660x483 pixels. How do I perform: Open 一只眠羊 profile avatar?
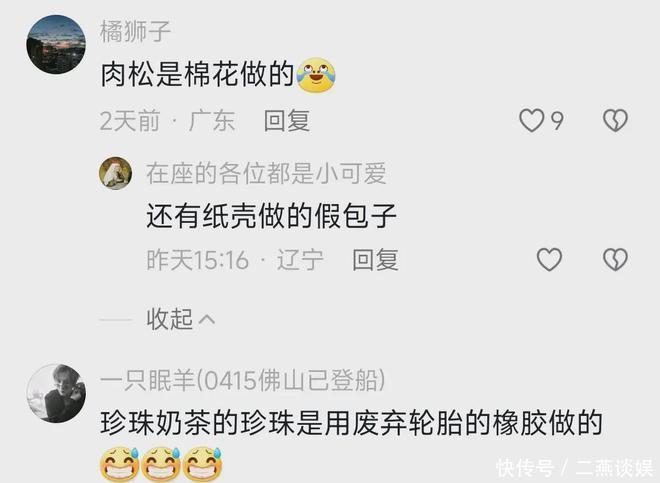tap(56, 393)
